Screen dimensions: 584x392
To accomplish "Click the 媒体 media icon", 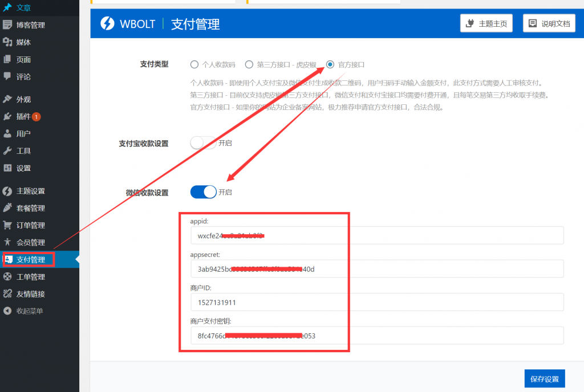I will [x=7, y=42].
